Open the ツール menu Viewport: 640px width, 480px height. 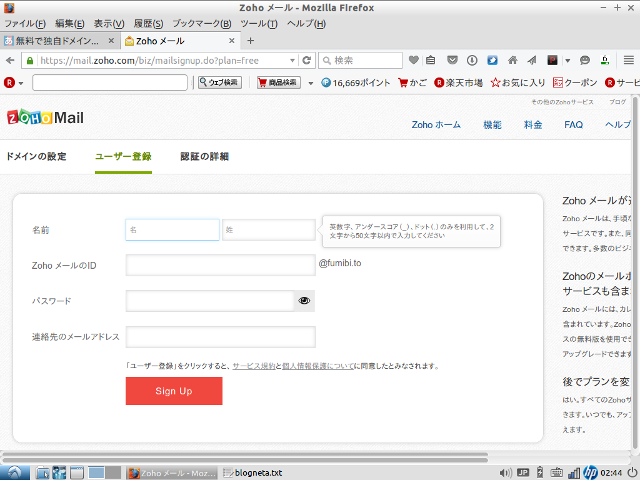(259, 24)
